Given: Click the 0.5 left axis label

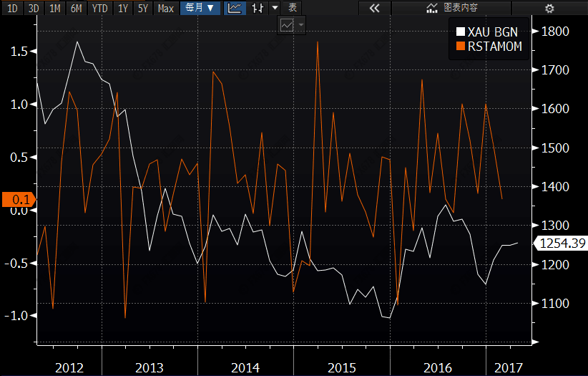Looking at the screenshot, I should tap(19, 158).
